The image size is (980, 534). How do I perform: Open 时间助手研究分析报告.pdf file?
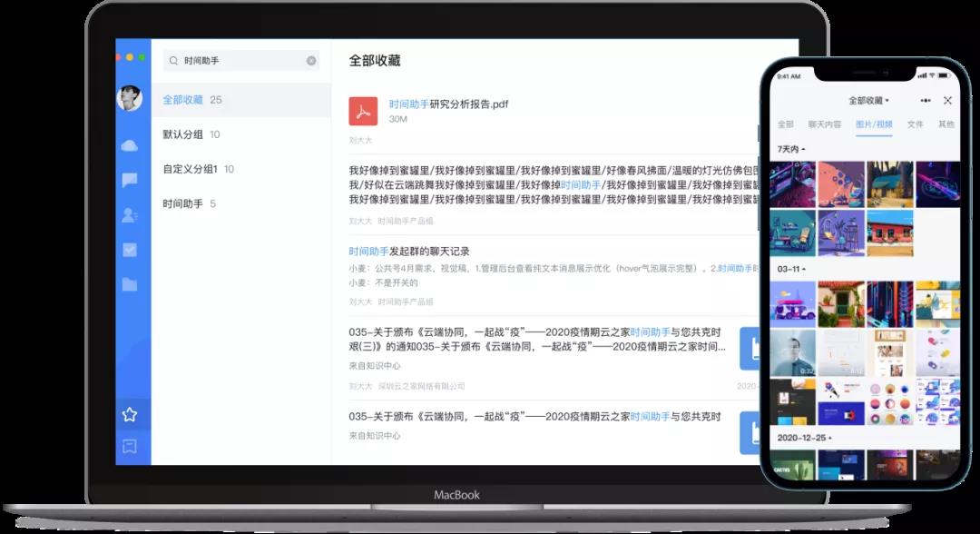tap(449, 104)
